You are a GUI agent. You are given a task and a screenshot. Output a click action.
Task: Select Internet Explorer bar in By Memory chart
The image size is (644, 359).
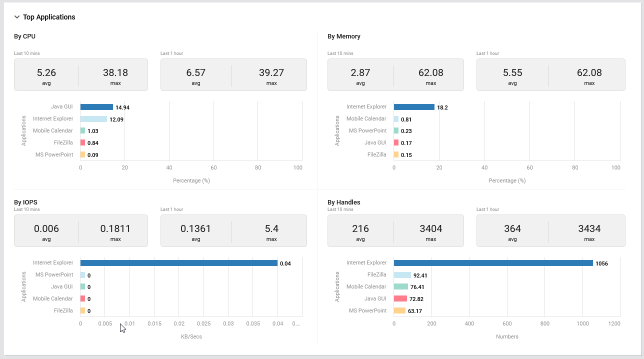[414, 107]
